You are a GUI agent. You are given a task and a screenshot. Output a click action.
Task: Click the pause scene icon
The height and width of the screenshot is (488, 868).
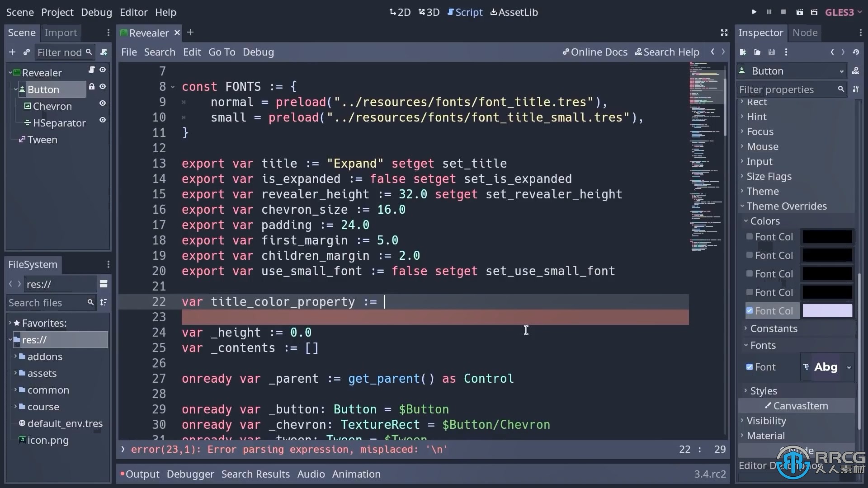click(769, 13)
